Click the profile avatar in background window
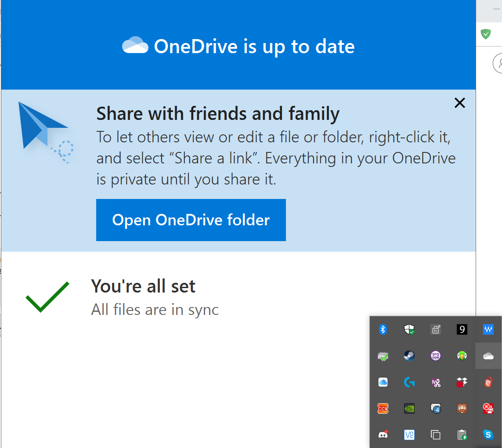 [x=498, y=63]
